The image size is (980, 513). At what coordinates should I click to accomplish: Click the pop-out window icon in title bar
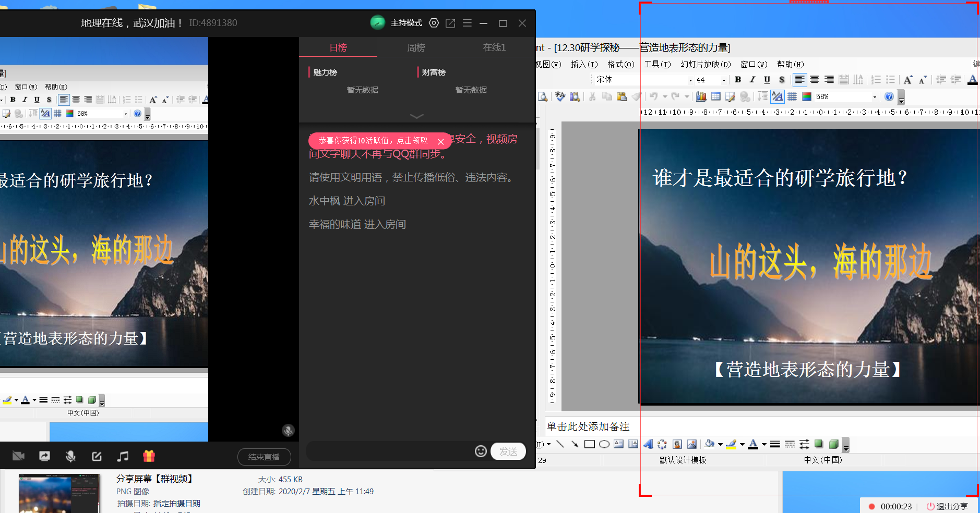(450, 23)
